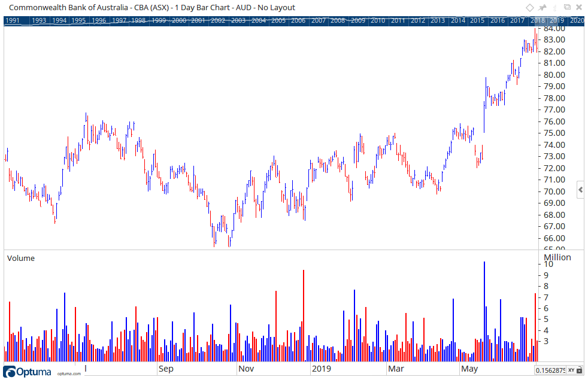588x380 pixels.
Task: Click the 2019 label on bottom date axis
Action: coord(322,369)
